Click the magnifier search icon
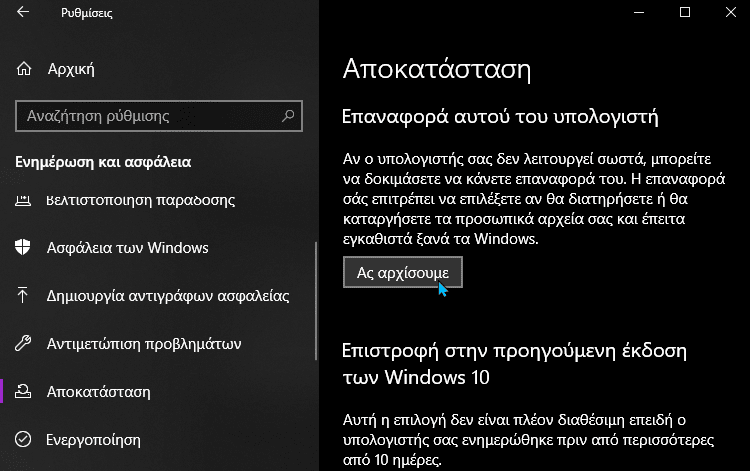The width and height of the screenshot is (750, 471). pyautogui.click(x=288, y=116)
